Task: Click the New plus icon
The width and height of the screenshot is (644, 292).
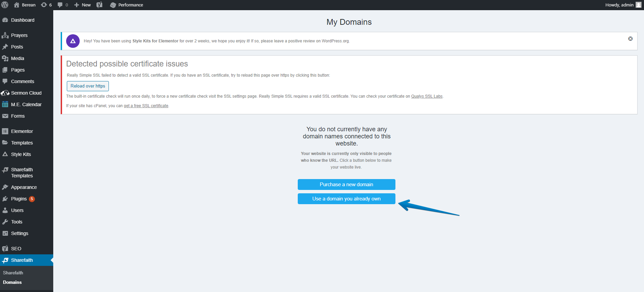Action: 77,5
